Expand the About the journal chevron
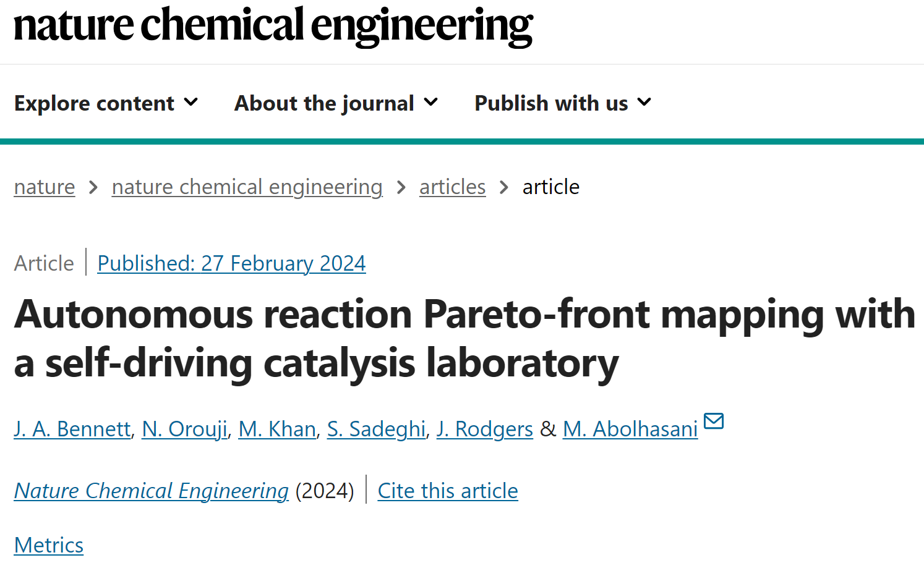 [x=430, y=102]
